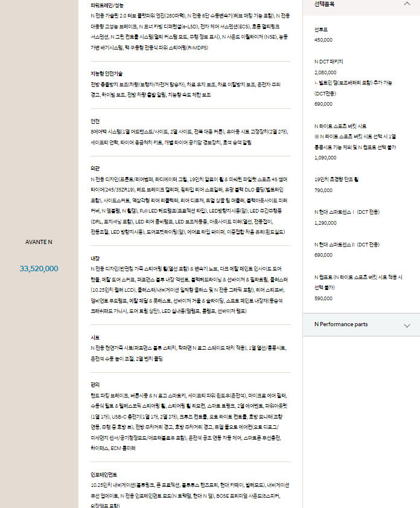The width and height of the screenshot is (420, 508).
Task: Click the 790,000 forged wheel price
Action: 323,190
